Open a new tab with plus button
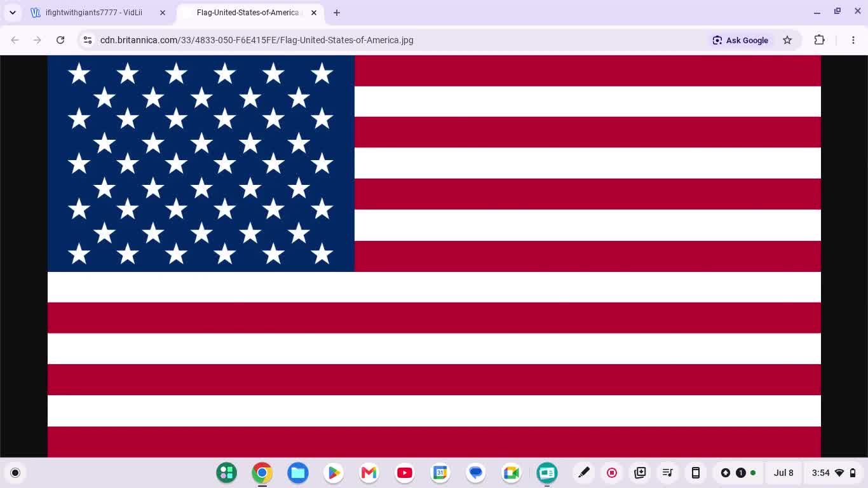 [x=337, y=13]
